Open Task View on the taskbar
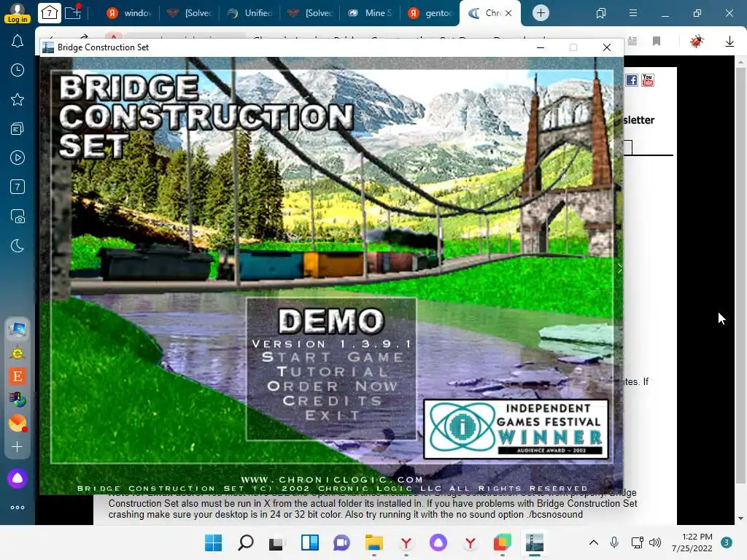This screenshot has height=560, width=747. point(276,542)
